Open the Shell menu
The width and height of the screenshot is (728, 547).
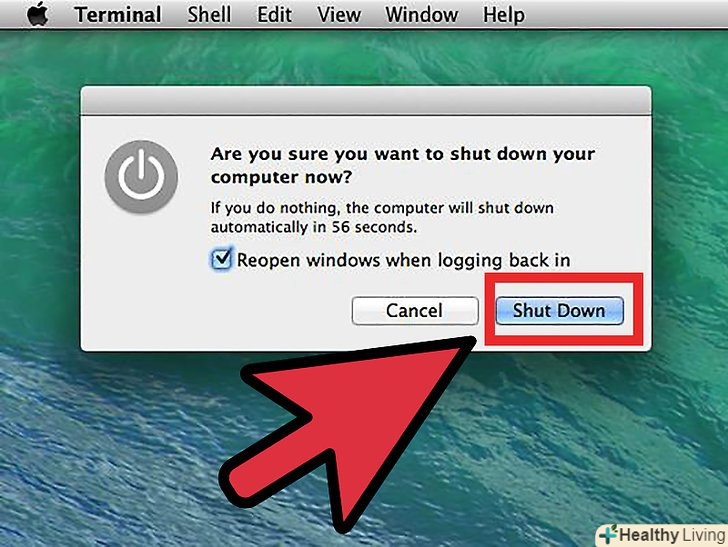tap(209, 14)
